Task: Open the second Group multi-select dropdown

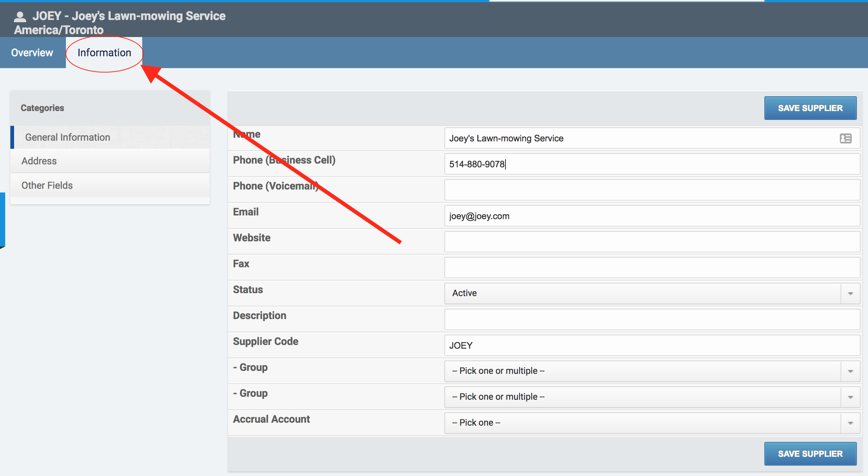Action: click(652, 397)
